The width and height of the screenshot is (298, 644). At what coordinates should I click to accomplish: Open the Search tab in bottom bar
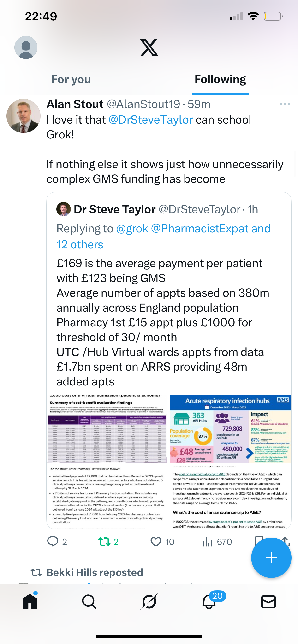click(x=89, y=602)
